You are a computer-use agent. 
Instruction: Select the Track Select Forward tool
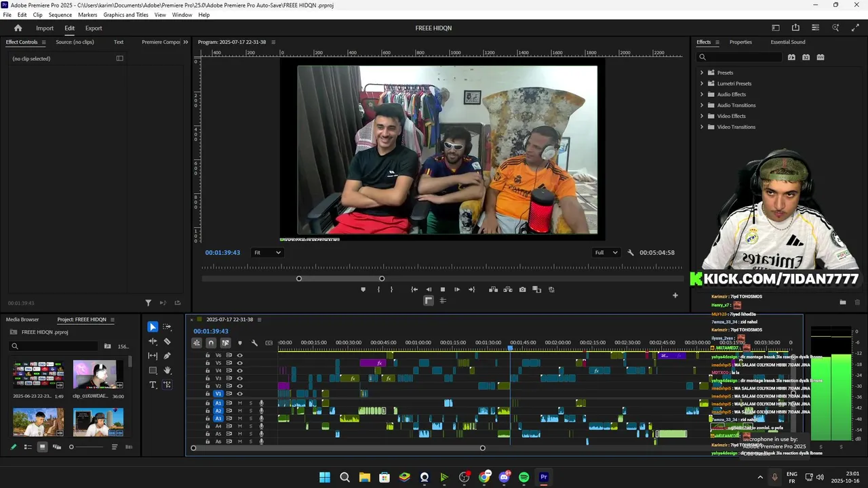(167, 327)
